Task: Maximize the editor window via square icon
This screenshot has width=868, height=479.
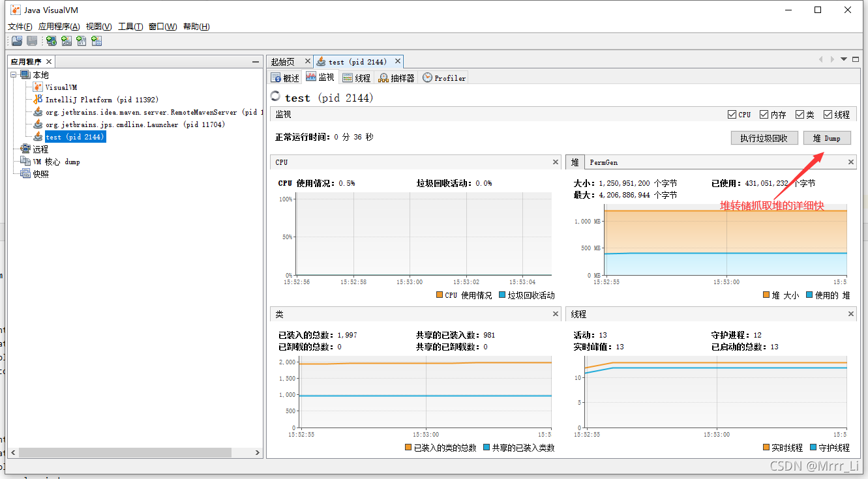Action: click(856, 59)
